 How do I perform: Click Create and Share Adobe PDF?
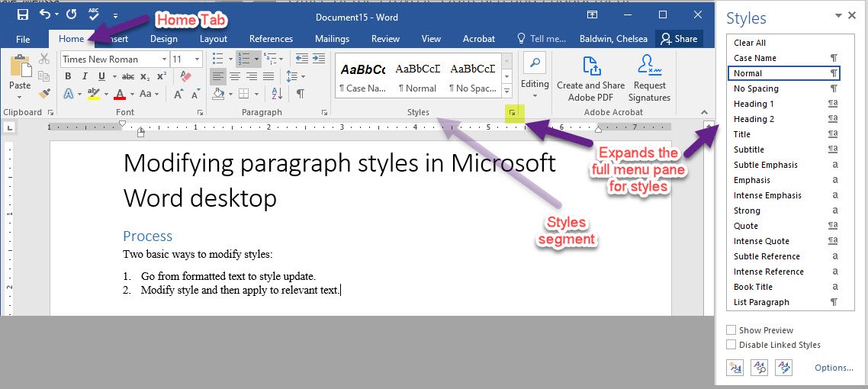tap(590, 79)
